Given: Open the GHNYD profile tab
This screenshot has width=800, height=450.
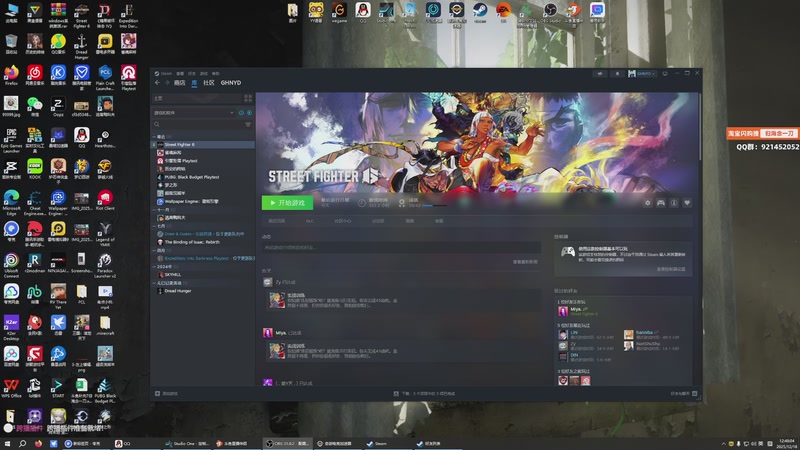Looking at the screenshot, I should tap(231, 83).
